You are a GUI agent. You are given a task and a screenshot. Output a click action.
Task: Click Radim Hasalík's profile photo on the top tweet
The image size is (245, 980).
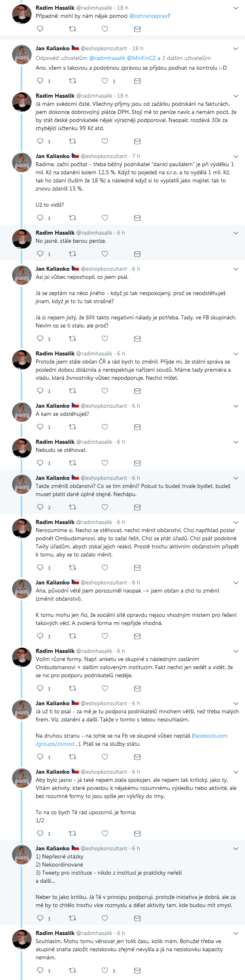tap(22, 14)
